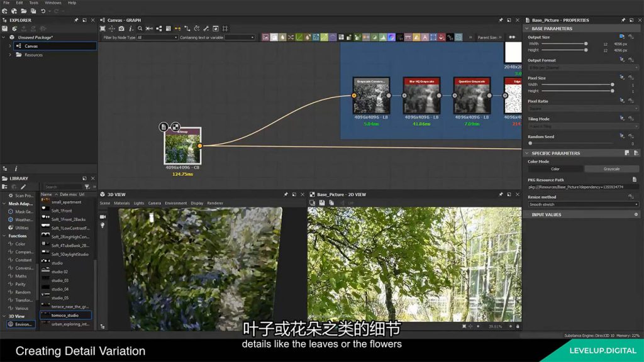This screenshot has width=644, height=362.
Task: Click the open folder icon in main toolbar
Action: coord(23,11)
